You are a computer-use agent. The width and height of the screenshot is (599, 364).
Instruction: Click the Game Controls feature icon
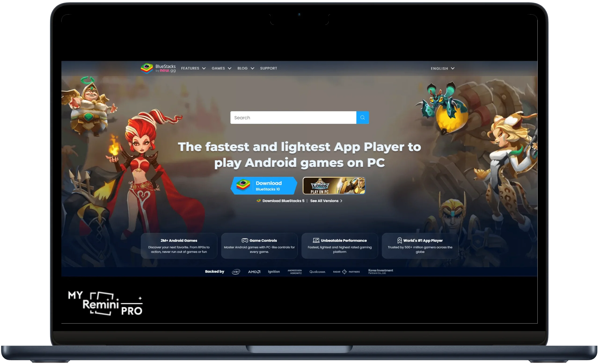coord(244,240)
